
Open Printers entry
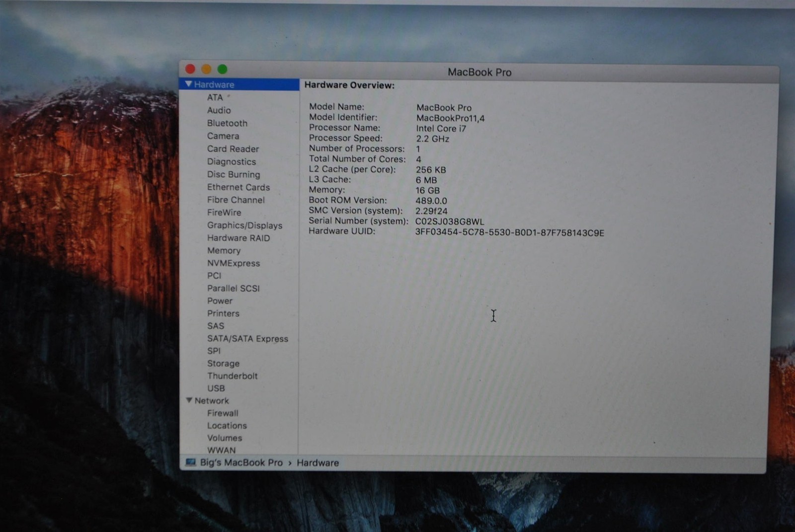(223, 313)
